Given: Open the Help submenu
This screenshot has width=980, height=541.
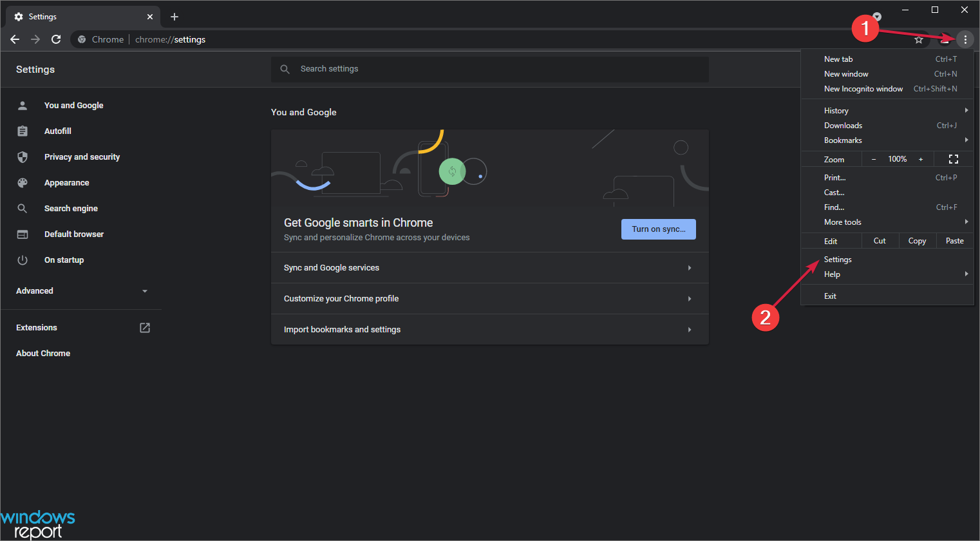Looking at the screenshot, I should pos(887,274).
